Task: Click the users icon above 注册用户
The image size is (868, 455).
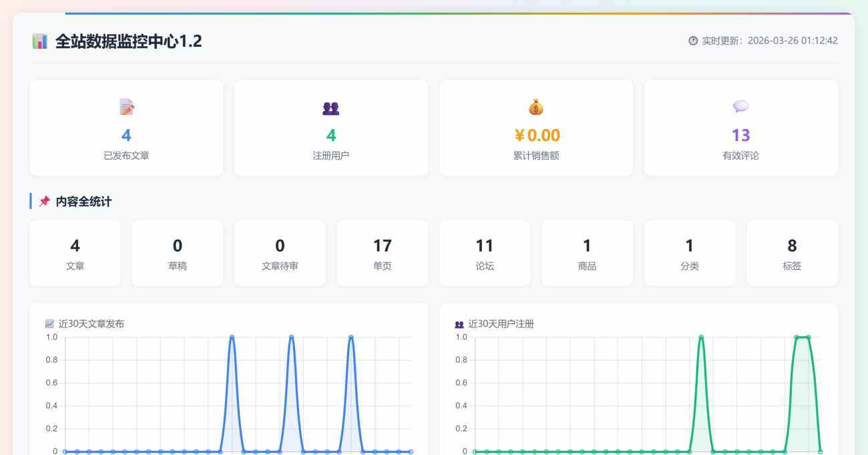Action: pyautogui.click(x=332, y=107)
